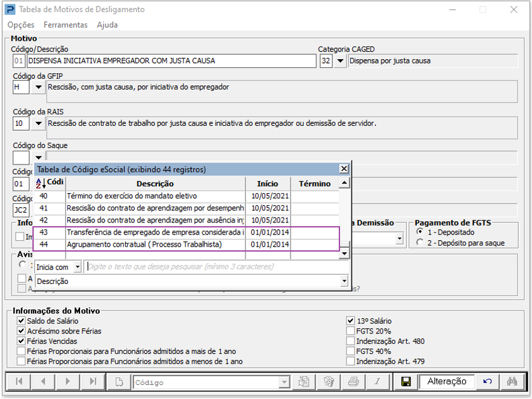Screen dimensions: 532x399
Task: Open the Código da GFIP dropdown arrow
Action: pyautogui.click(x=38, y=87)
